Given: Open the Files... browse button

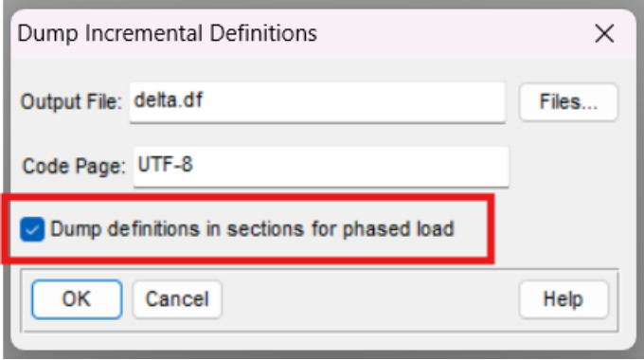Looking at the screenshot, I should [568, 102].
